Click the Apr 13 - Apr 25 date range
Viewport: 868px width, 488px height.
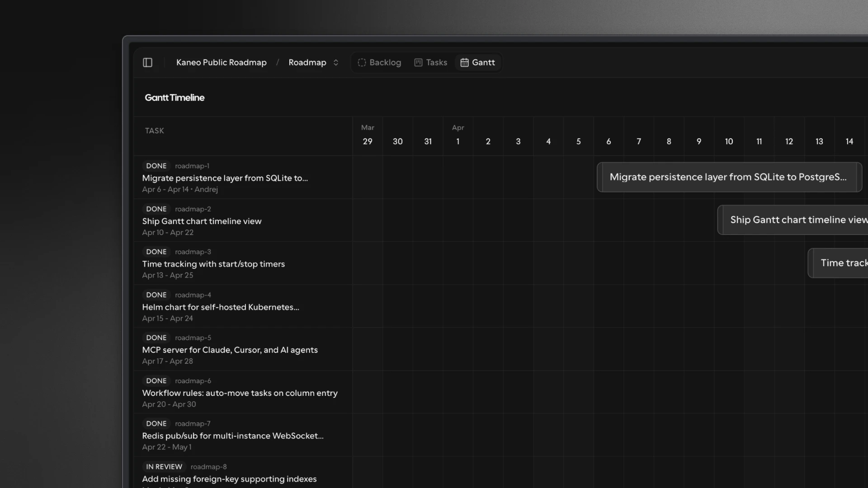pos(168,275)
